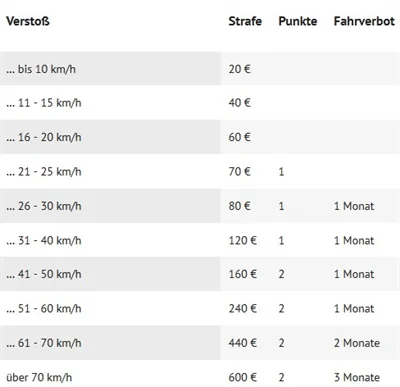The height and width of the screenshot is (387, 400).
Task: Click the 120 € fine cell
Action: tap(243, 240)
